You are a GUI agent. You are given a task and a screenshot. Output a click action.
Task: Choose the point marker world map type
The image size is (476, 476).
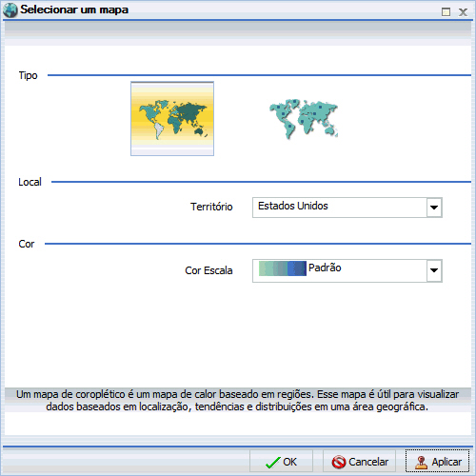pos(304,119)
